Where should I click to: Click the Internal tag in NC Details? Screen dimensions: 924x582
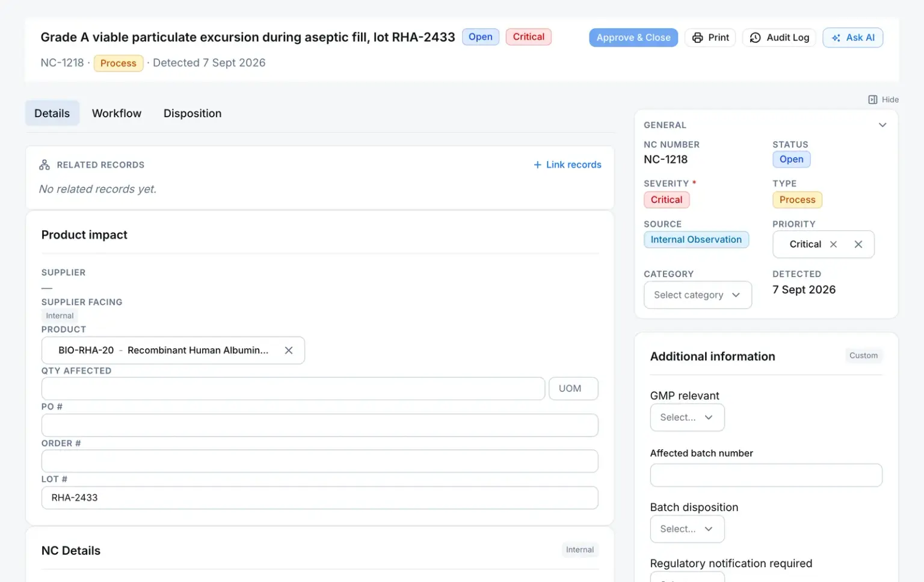(x=579, y=550)
